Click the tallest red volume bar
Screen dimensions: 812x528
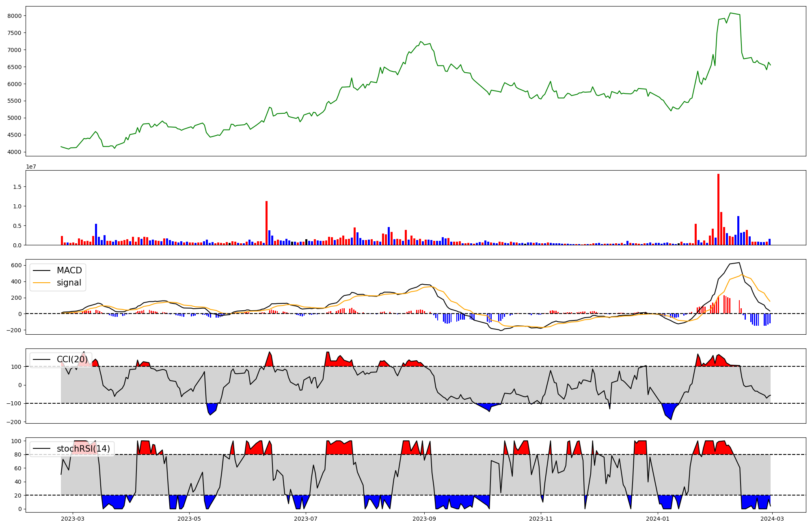[x=718, y=209]
